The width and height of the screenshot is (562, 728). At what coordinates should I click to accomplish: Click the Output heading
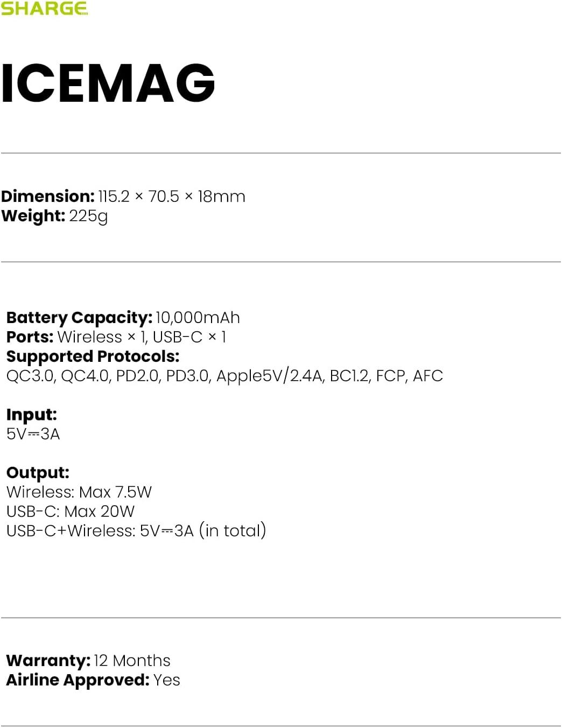pyautogui.click(x=38, y=473)
